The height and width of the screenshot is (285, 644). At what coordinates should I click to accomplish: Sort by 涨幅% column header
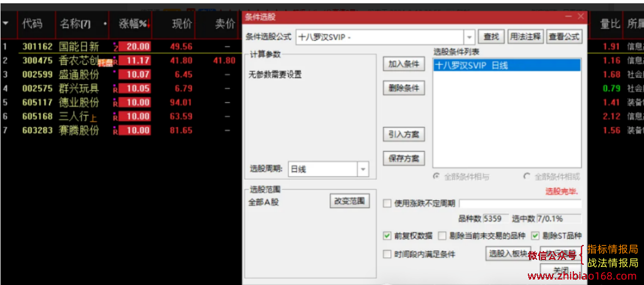(134, 24)
